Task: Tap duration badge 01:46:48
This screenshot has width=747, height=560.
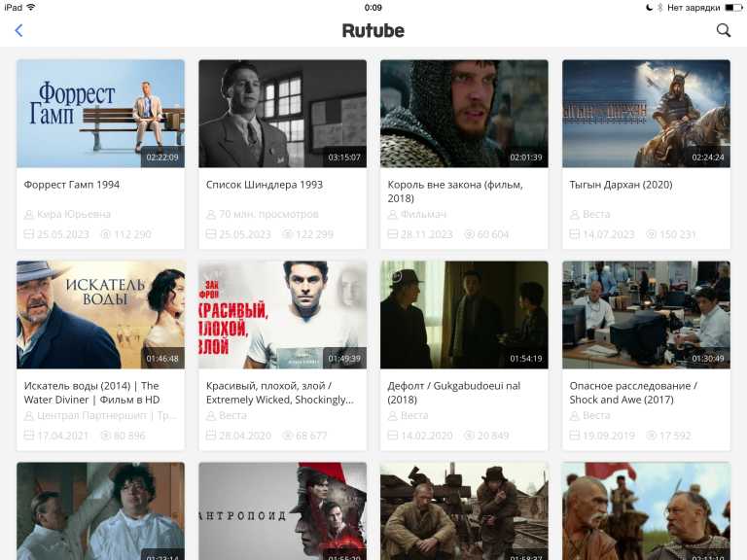Action: pos(162,359)
